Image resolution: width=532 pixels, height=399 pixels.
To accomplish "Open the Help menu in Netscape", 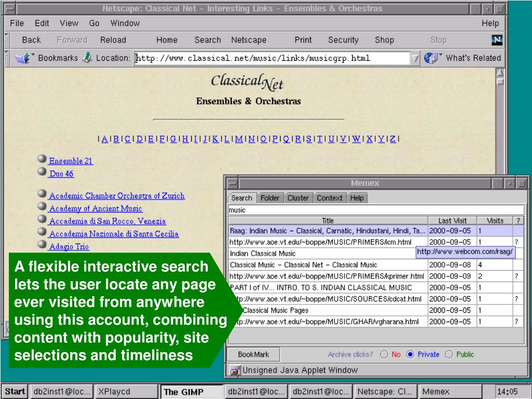I will (490, 23).
